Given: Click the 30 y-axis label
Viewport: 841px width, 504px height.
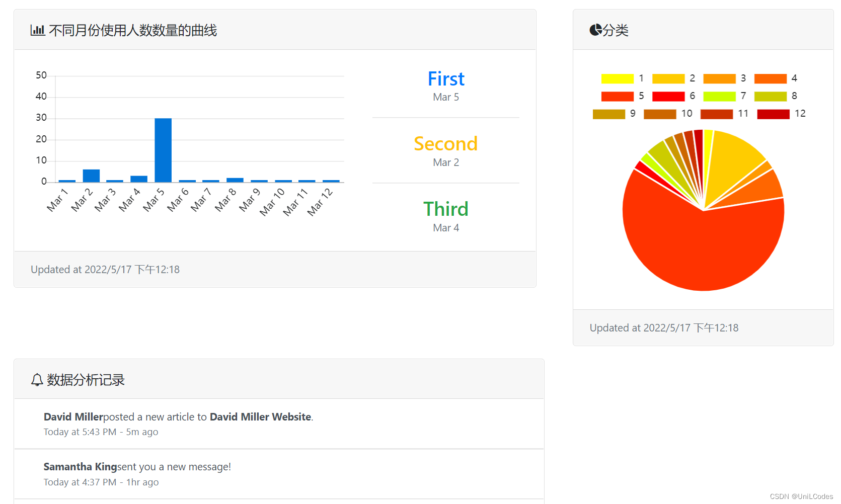Looking at the screenshot, I should [x=41, y=118].
